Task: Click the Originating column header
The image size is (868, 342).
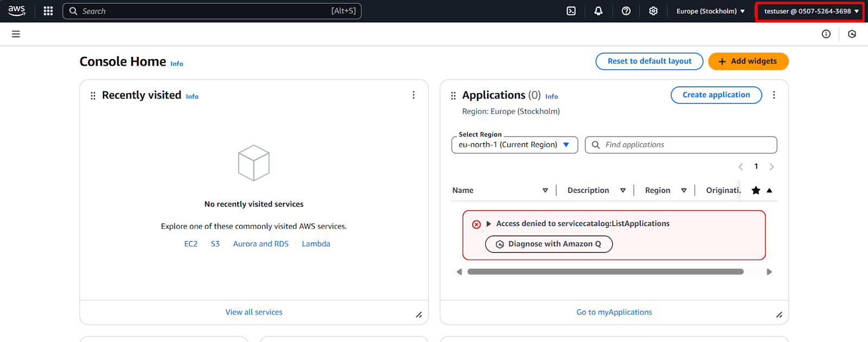Action: coord(723,190)
